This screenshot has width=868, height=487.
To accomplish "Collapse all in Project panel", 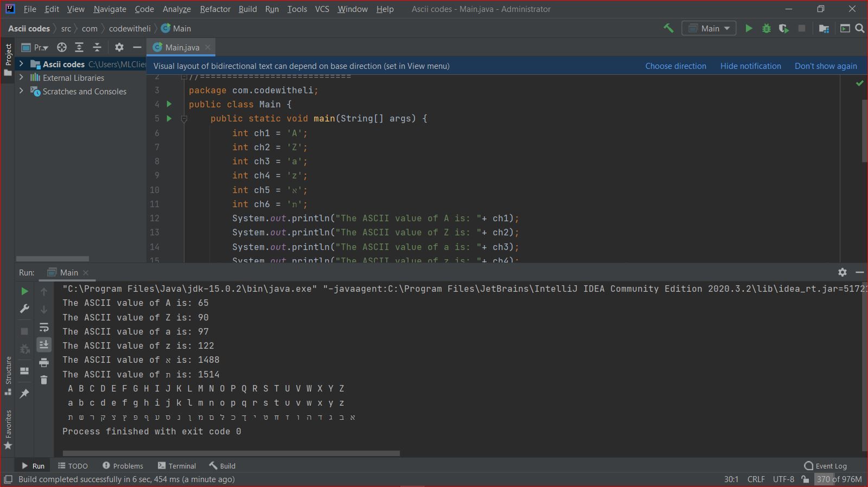I will [97, 47].
